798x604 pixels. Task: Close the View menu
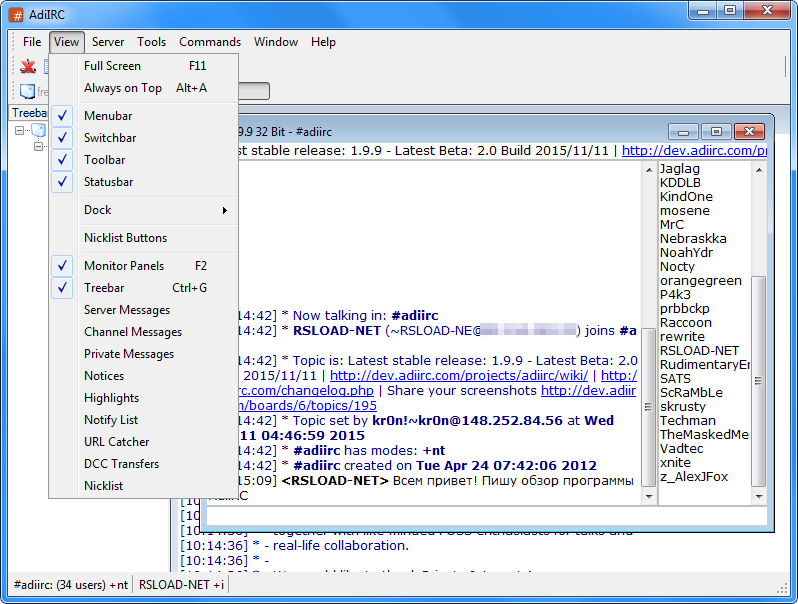pyautogui.click(x=66, y=42)
